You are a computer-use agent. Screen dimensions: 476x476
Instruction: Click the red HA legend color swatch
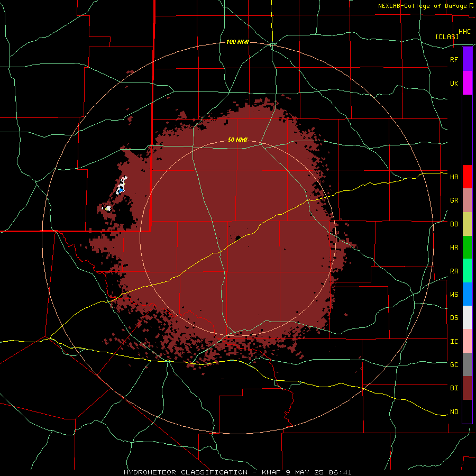coord(467,177)
